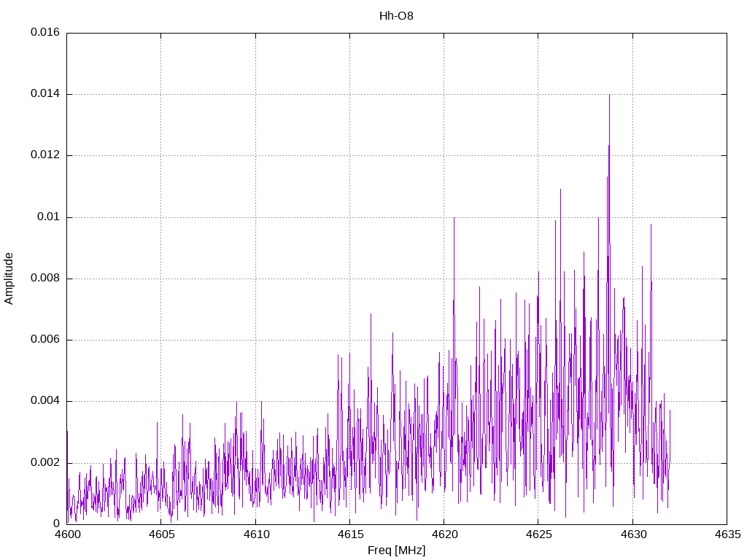
Task: Pick the 0.01 y-axis tick label
Action: coord(49,217)
